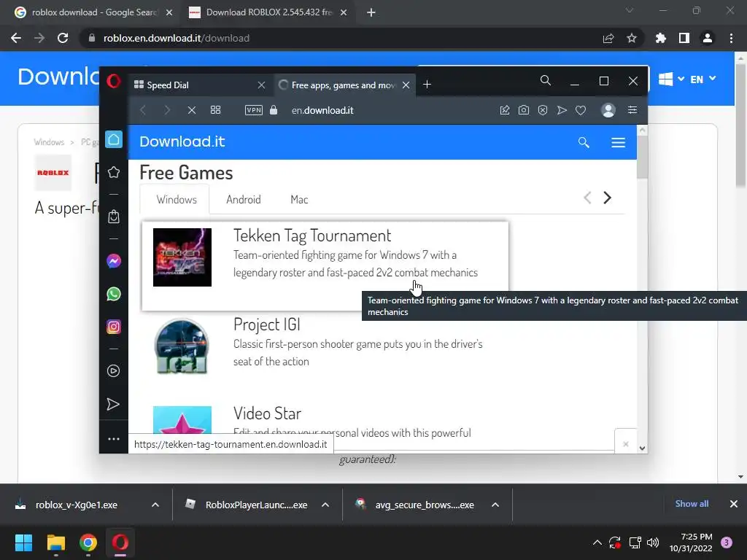Open Download.it site search icon
The image size is (747, 560).
pos(584,142)
